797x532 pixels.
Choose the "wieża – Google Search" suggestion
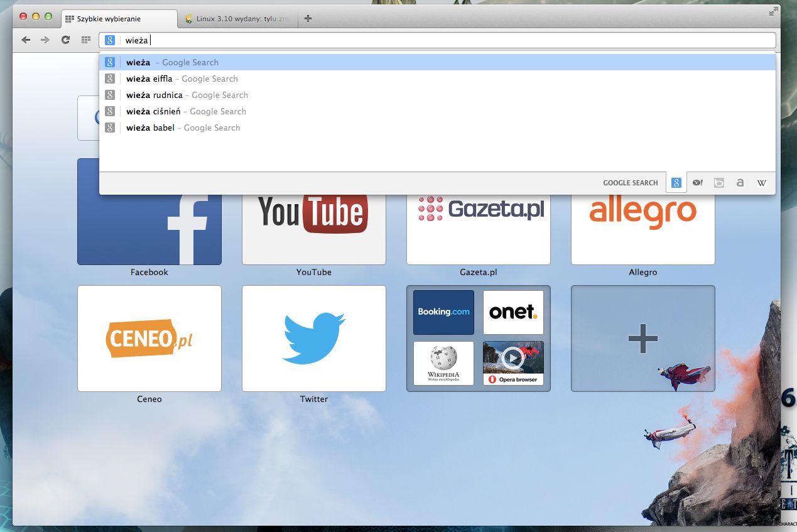[x=437, y=62]
